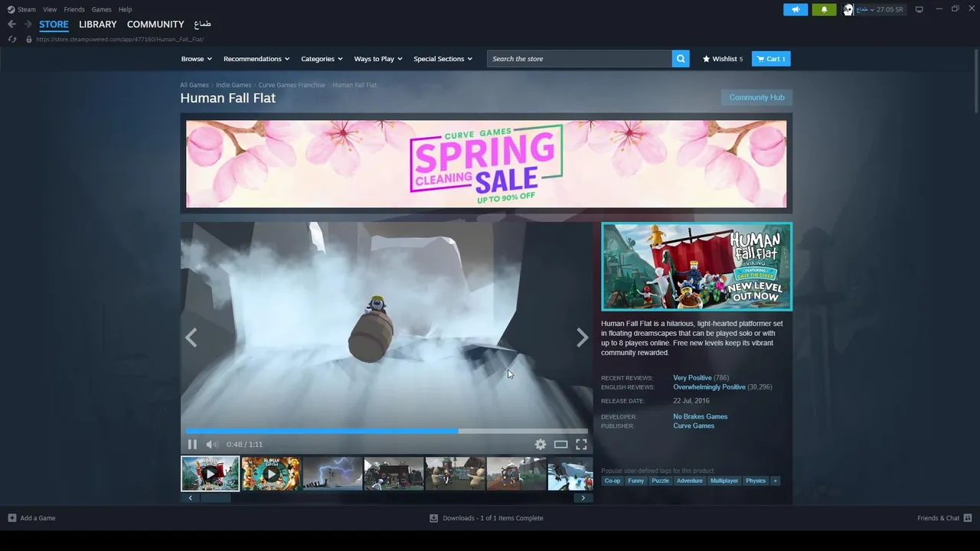This screenshot has width=980, height=551.
Task: Open the Help menu
Action: pos(125,9)
